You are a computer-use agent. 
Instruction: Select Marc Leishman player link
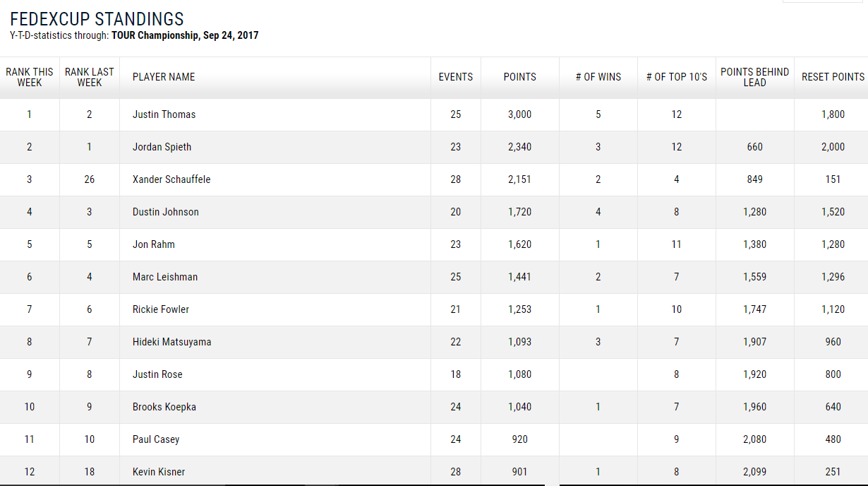[165, 277]
